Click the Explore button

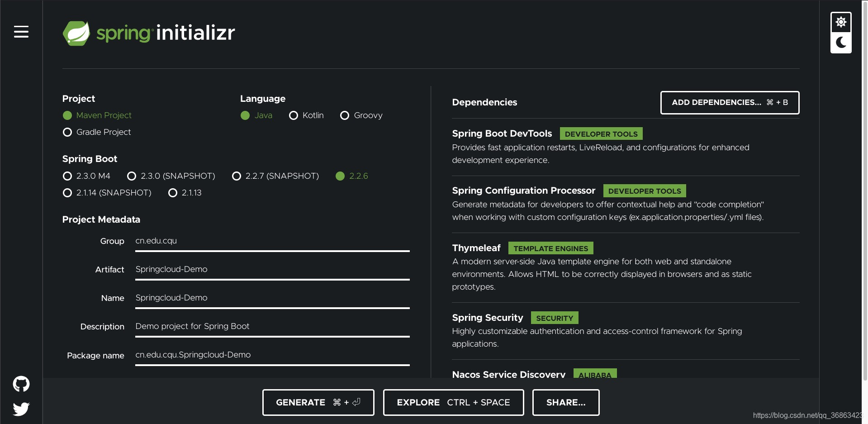click(453, 402)
